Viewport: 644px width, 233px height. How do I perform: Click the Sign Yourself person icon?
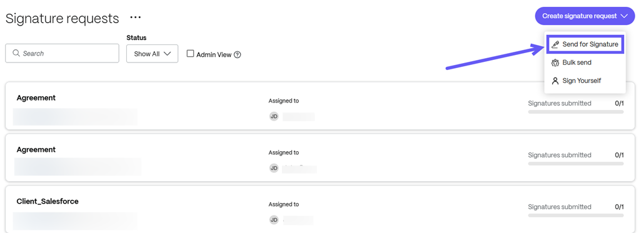pyautogui.click(x=555, y=81)
